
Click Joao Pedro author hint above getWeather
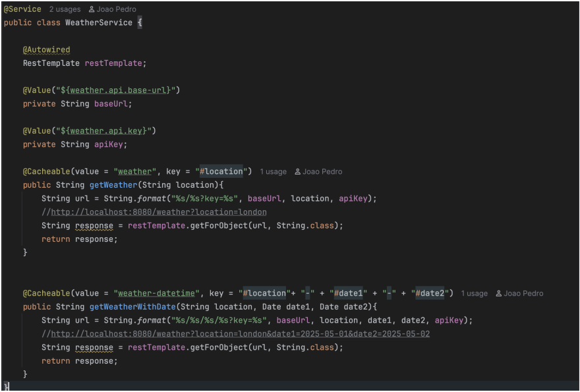click(318, 171)
